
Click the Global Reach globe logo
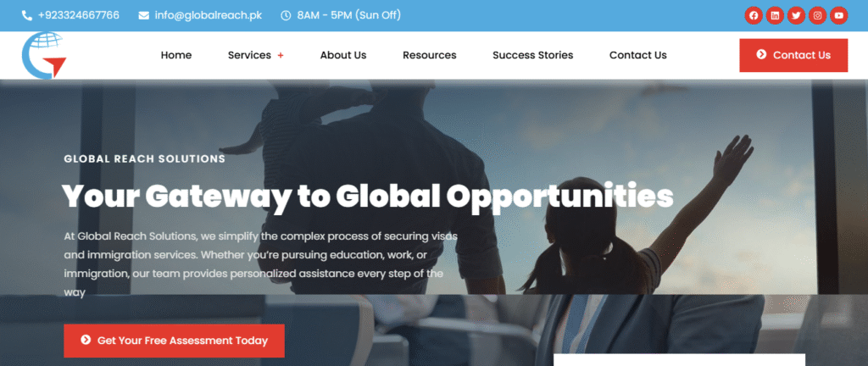[44, 55]
